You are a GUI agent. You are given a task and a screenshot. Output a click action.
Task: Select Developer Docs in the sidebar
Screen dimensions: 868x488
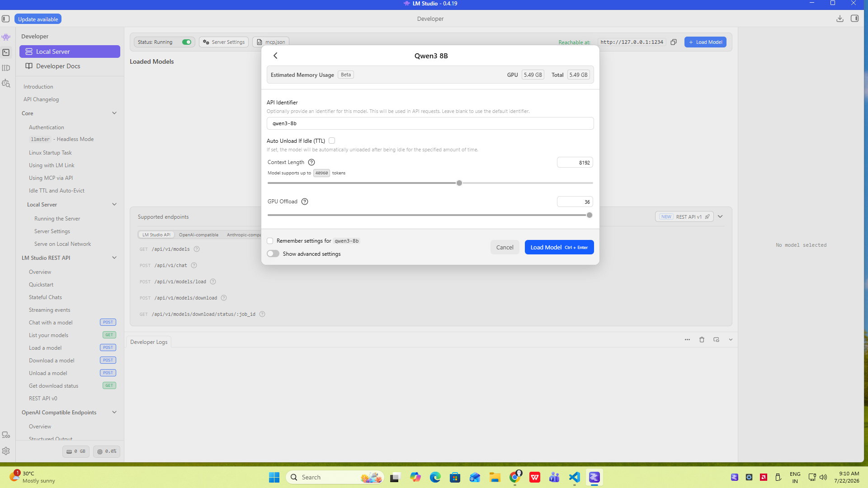pos(70,66)
